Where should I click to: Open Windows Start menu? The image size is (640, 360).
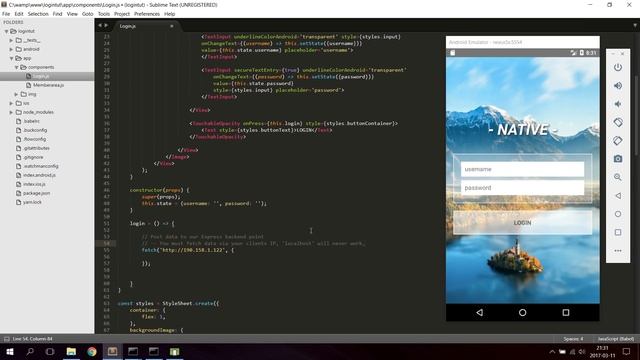click(10, 351)
